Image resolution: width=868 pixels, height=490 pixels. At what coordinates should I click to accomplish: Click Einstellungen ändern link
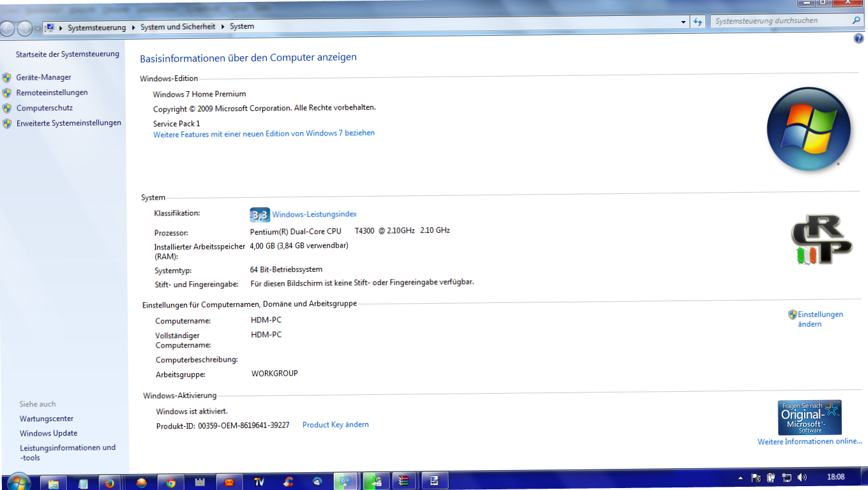pos(820,319)
